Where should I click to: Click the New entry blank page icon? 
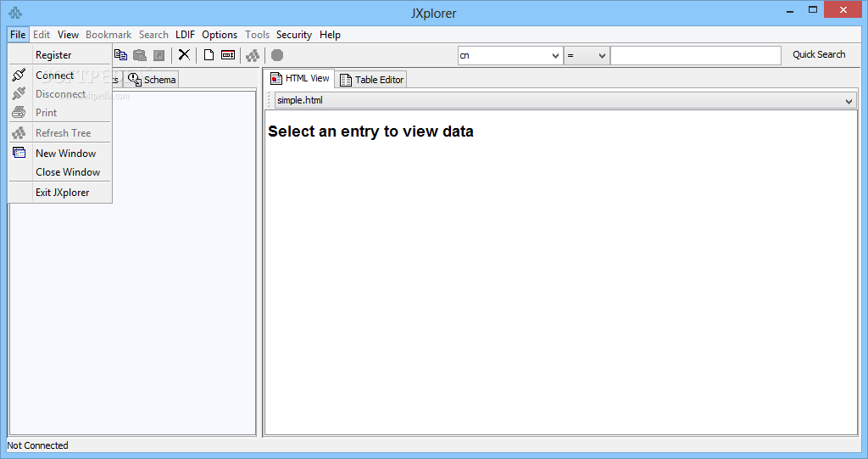pos(209,55)
